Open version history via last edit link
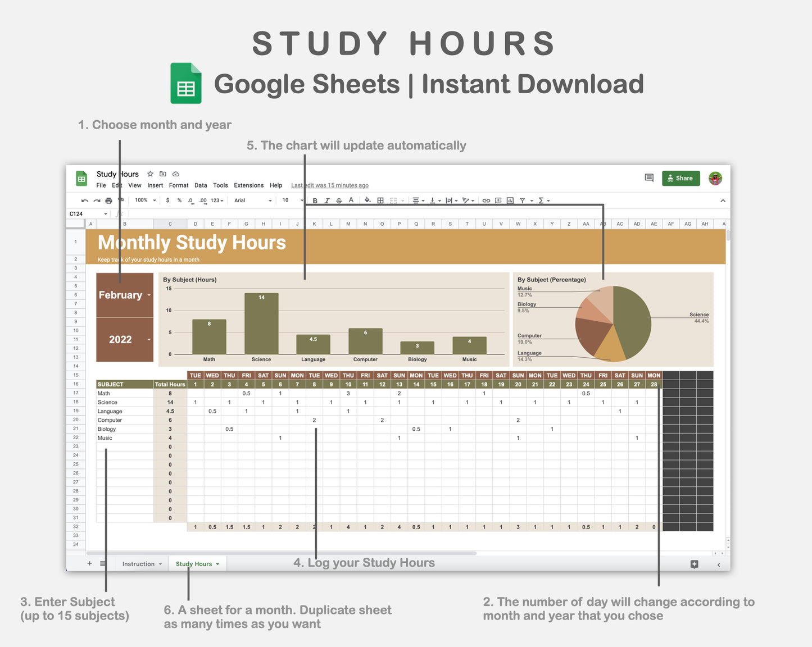This screenshot has height=647, width=812. (x=330, y=185)
